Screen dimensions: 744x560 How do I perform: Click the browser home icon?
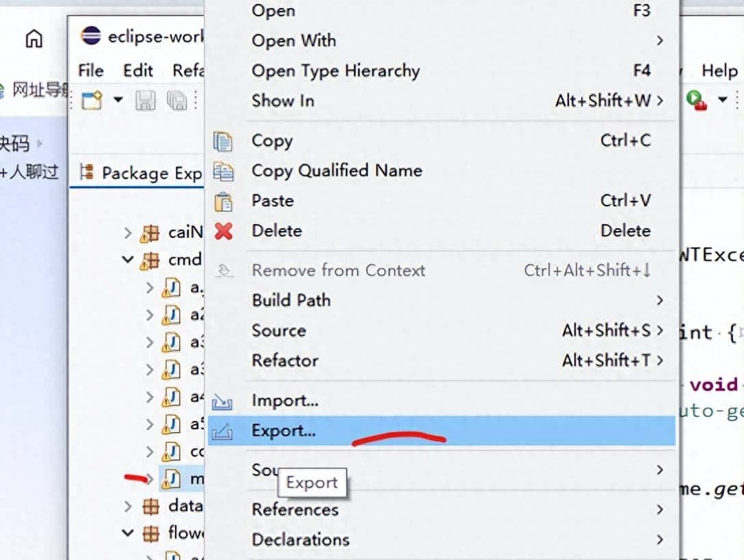[x=34, y=38]
